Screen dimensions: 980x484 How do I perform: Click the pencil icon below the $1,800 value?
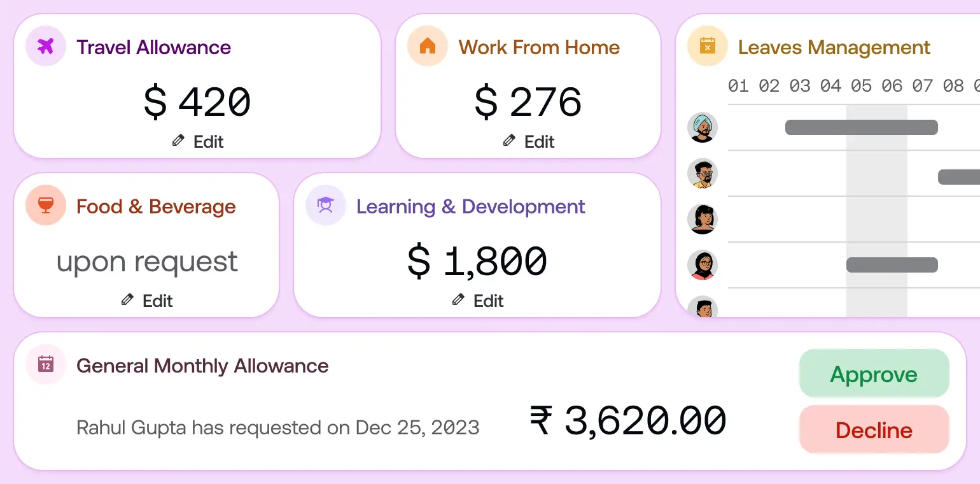[x=457, y=299]
